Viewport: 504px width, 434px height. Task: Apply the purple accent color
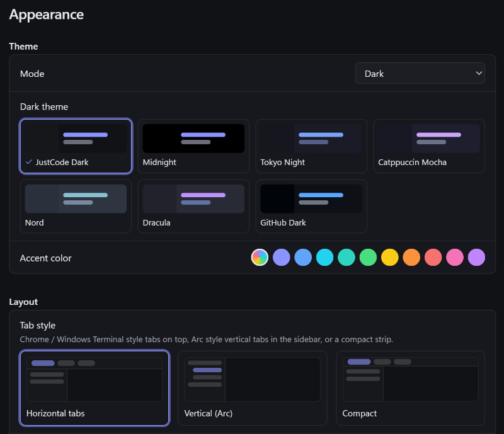(x=476, y=257)
